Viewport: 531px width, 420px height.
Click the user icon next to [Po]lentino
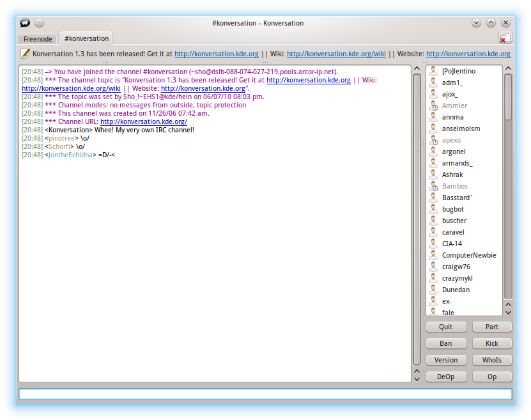[433, 71]
